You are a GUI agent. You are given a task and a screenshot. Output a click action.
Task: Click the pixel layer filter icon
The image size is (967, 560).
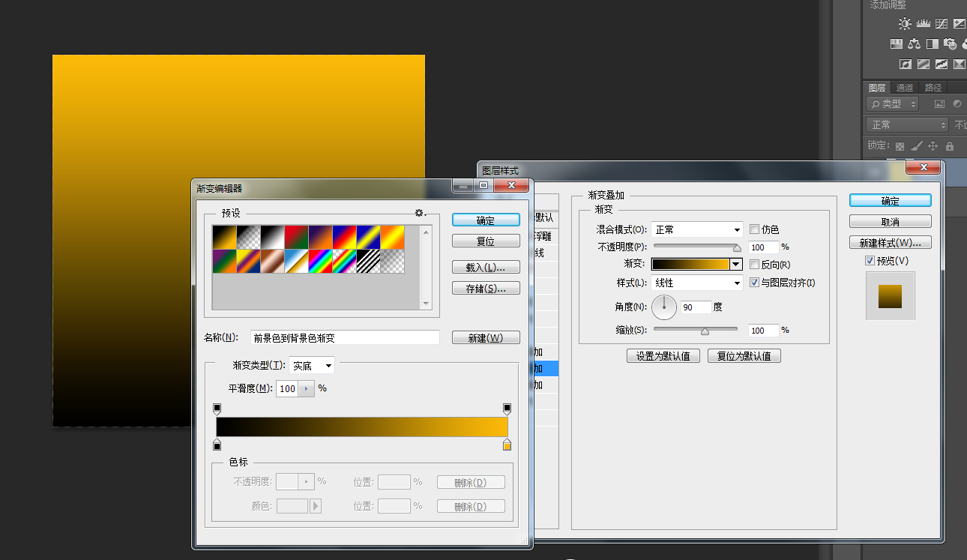tap(939, 104)
